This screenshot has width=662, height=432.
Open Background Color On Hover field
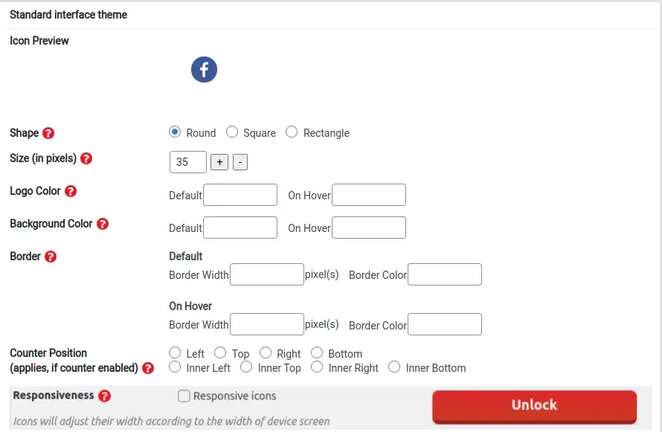[x=369, y=228]
